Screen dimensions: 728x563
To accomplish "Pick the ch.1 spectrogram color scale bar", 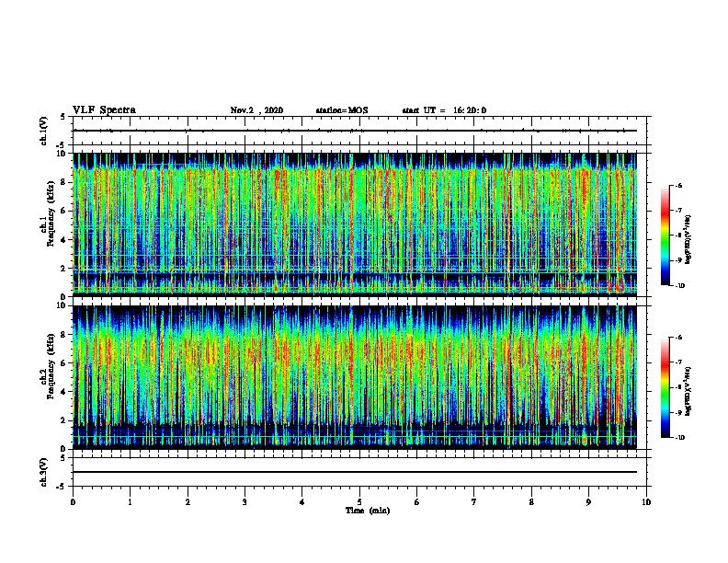I will 665,236.
